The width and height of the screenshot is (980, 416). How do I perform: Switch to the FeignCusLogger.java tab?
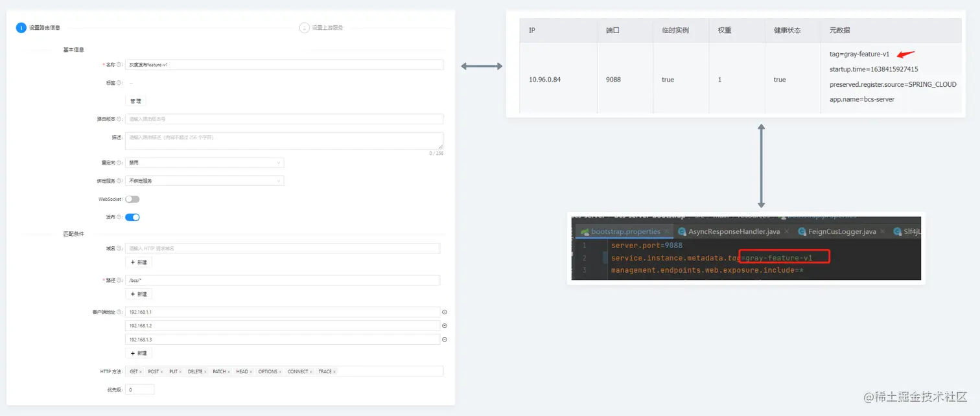pos(841,231)
